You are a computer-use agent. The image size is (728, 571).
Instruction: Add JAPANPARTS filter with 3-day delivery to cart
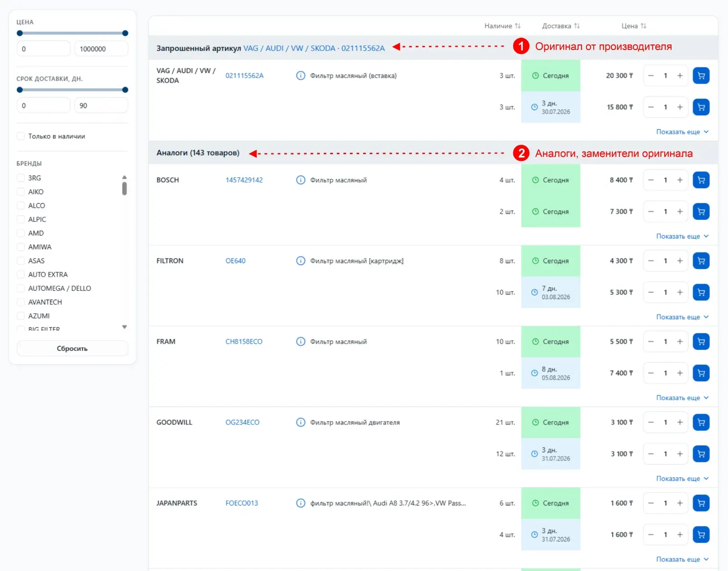[x=701, y=535]
